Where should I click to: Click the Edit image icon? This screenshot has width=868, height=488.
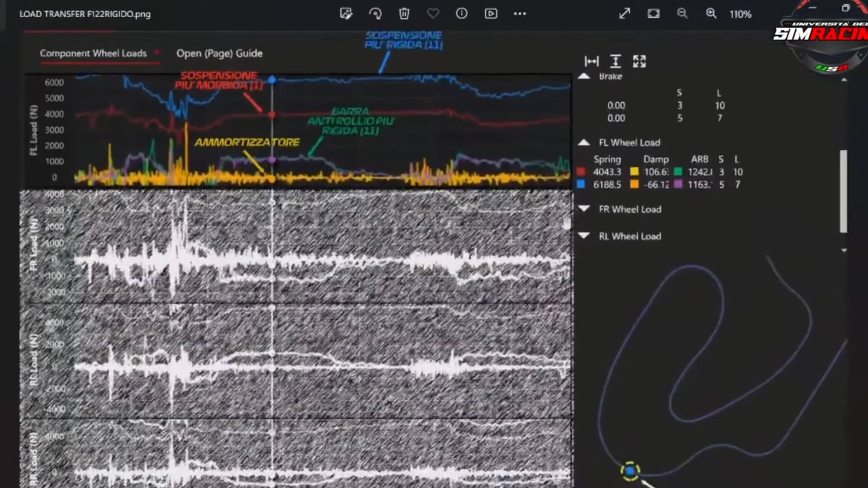[x=346, y=14]
